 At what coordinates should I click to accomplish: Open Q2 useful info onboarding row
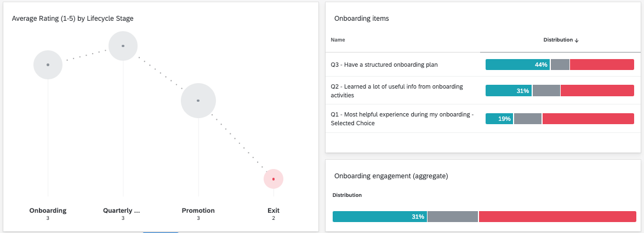pos(397,90)
